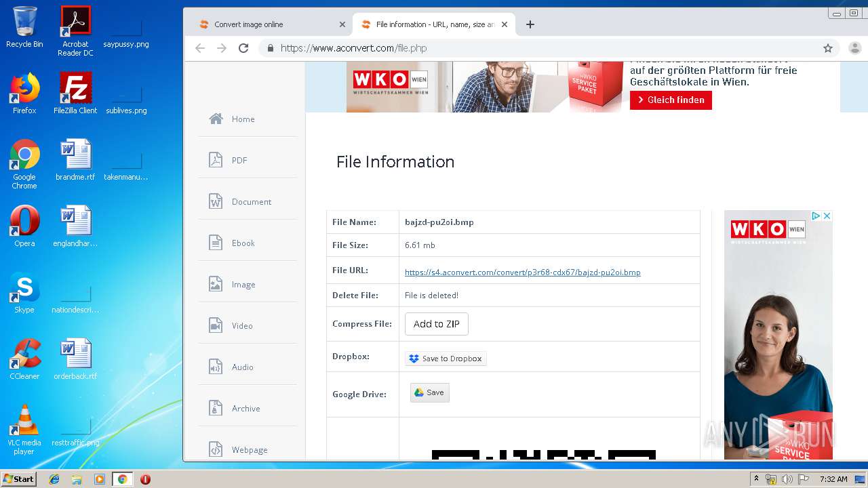The width and height of the screenshot is (868, 488).
Task: Go back to the previous page
Action: (199, 48)
